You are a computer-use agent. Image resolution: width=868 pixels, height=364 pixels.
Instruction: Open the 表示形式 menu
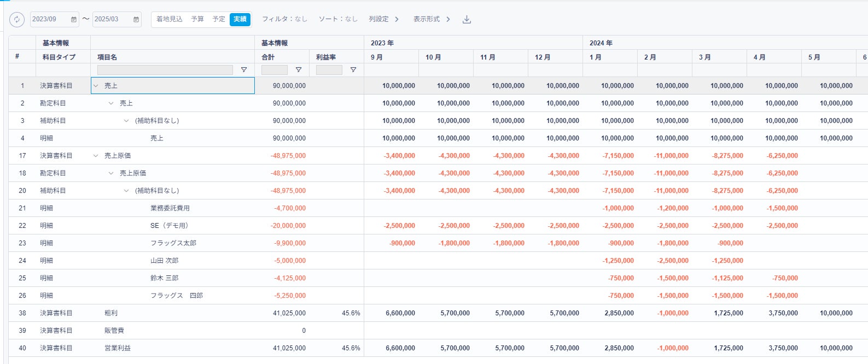(x=432, y=19)
